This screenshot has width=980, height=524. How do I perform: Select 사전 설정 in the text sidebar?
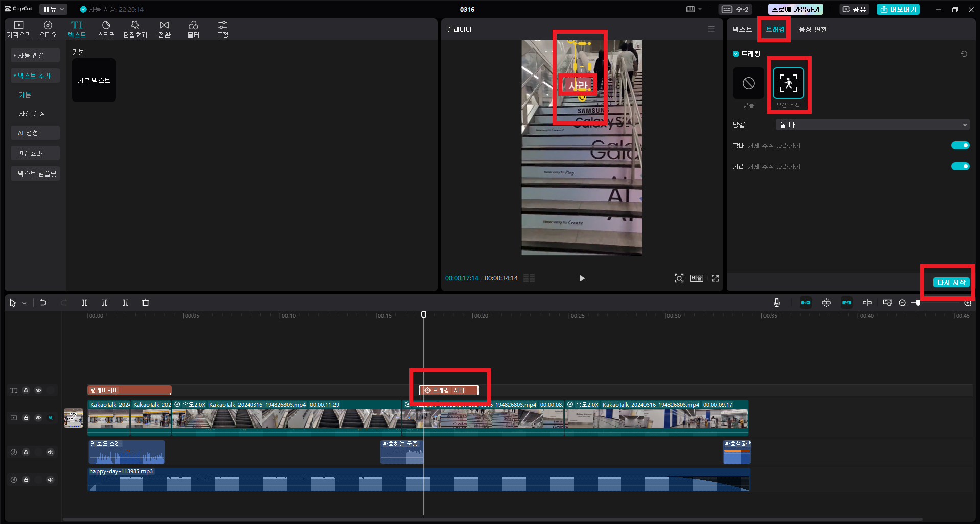(32, 113)
